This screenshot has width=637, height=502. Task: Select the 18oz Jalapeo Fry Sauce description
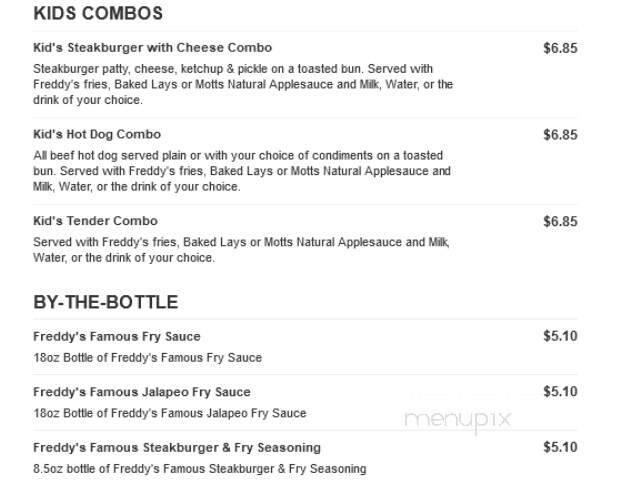point(170,413)
